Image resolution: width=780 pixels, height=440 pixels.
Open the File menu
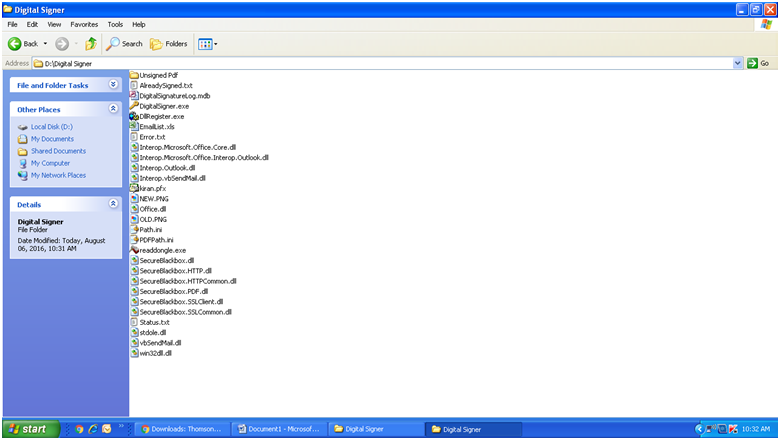tap(12, 24)
